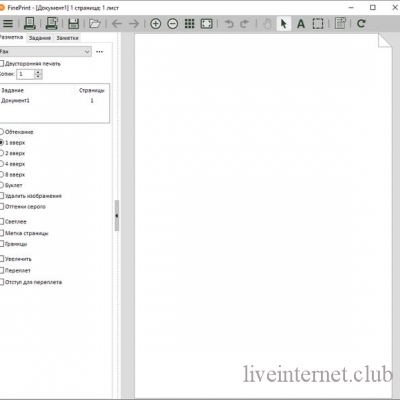Open the folder icon in toolbar
400x400 pixels.
coord(95,24)
